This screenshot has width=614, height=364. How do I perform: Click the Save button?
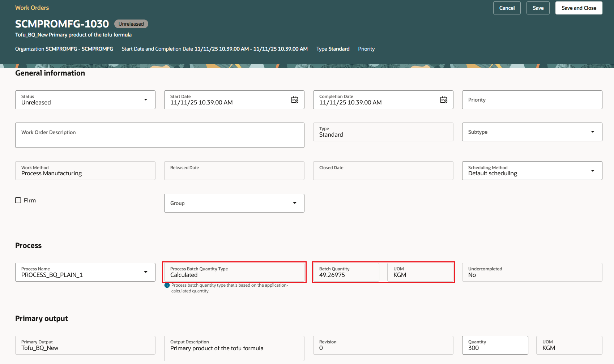pos(538,8)
